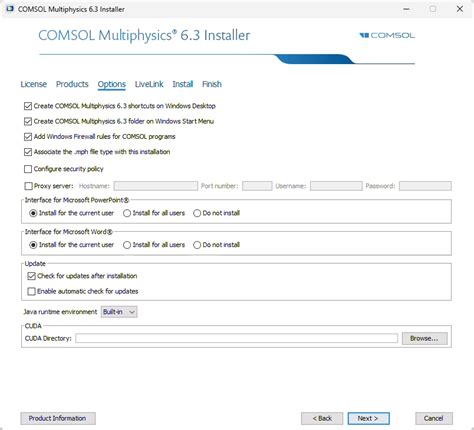The width and height of the screenshot is (474, 430).
Task: Select PowerPoint Install for all users
Action: point(127,213)
